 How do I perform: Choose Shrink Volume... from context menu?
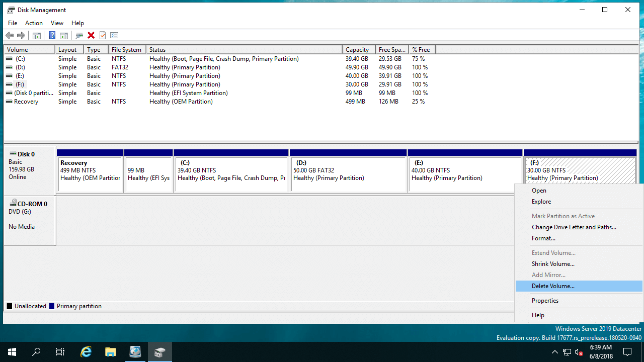(x=553, y=264)
